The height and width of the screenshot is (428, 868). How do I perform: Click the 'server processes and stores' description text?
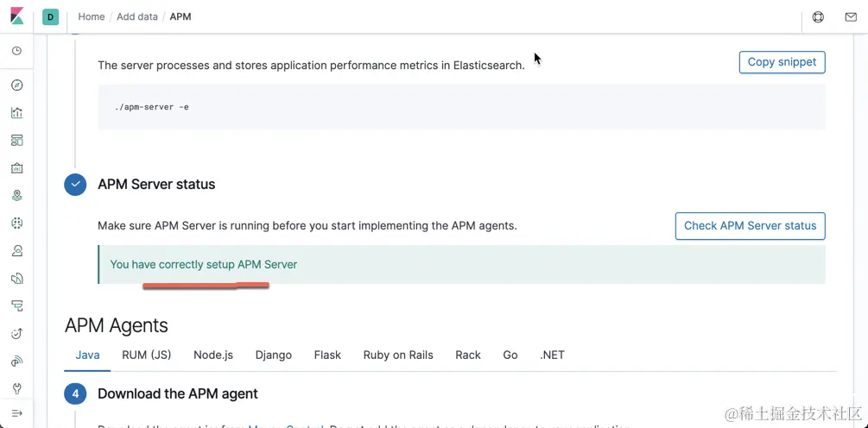tap(311, 66)
